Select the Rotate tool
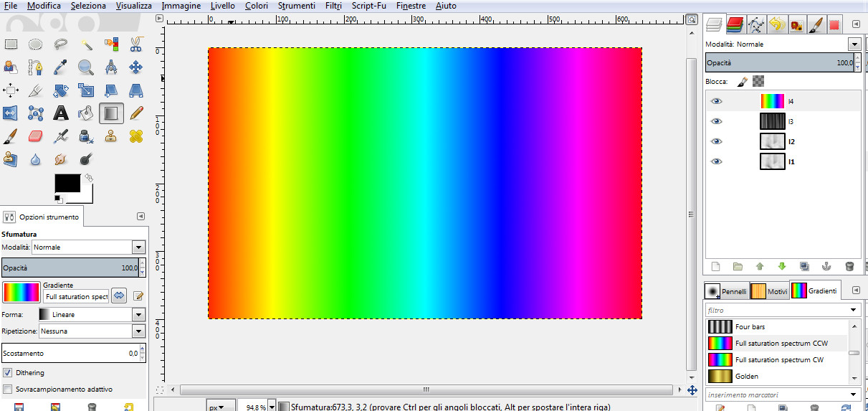The width and height of the screenshot is (868, 411). (61, 90)
